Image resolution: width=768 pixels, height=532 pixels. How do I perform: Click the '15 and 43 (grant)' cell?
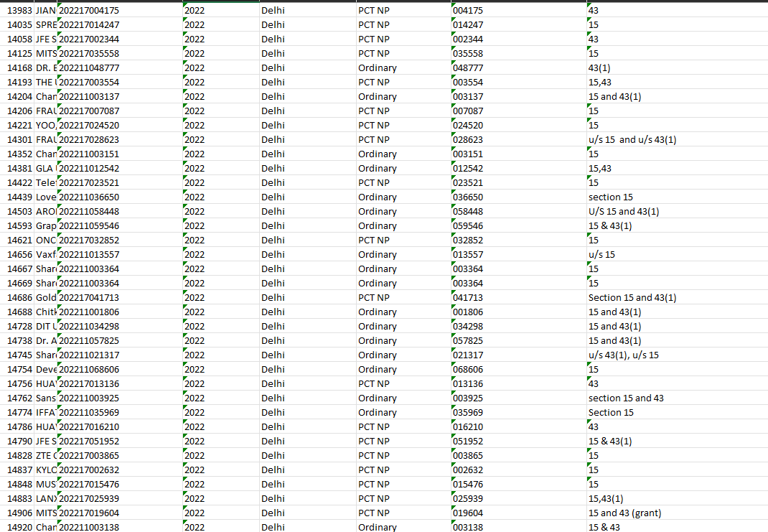pos(624,513)
